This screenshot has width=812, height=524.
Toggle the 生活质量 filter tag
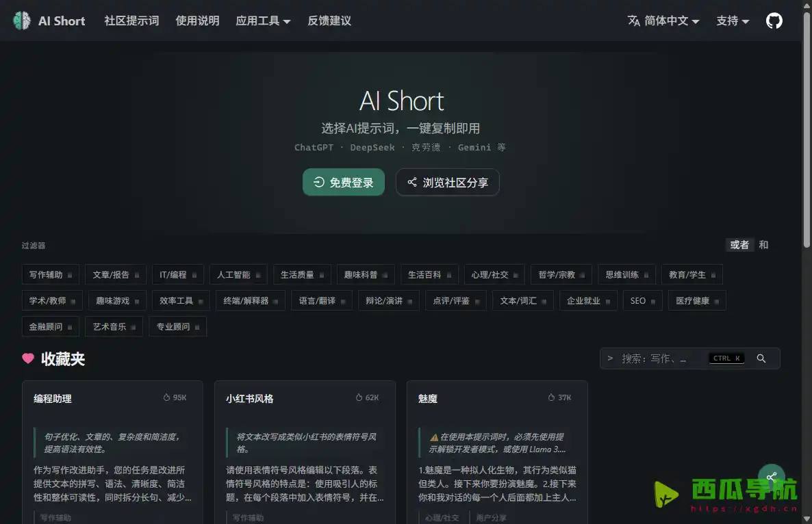click(x=302, y=275)
